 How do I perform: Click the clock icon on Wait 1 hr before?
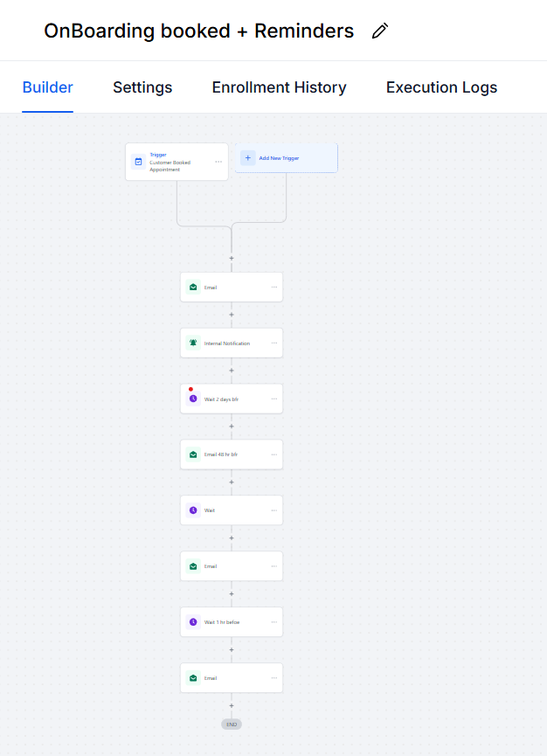tap(193, 622)
